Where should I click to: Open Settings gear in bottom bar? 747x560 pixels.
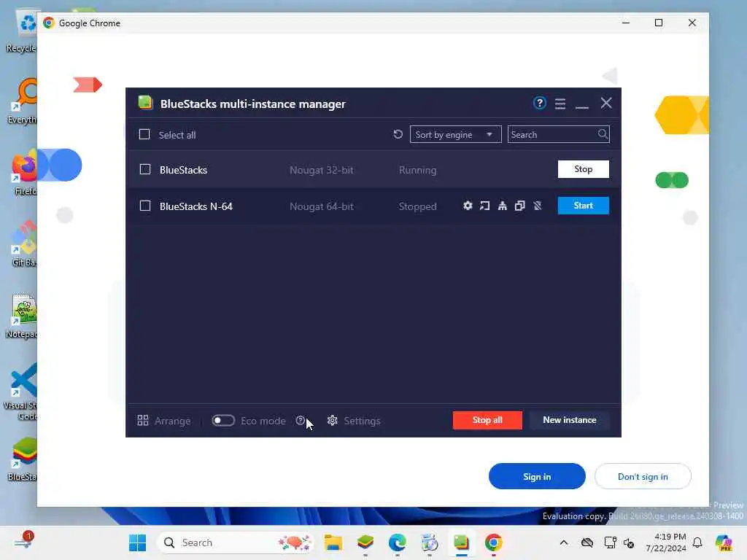tap(332, 421)
